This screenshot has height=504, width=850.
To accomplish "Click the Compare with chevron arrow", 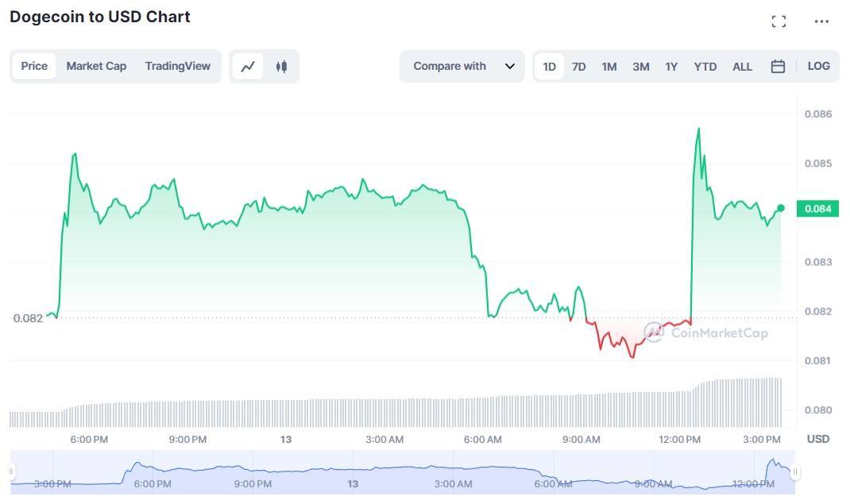I will pos(510,67).
